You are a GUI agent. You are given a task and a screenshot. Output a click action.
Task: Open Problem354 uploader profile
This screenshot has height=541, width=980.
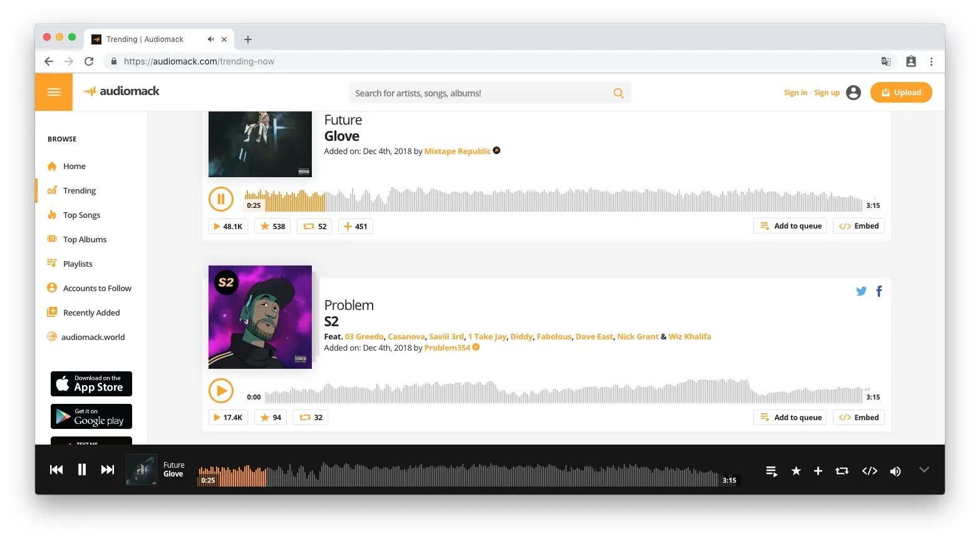[x=447, y=348]
